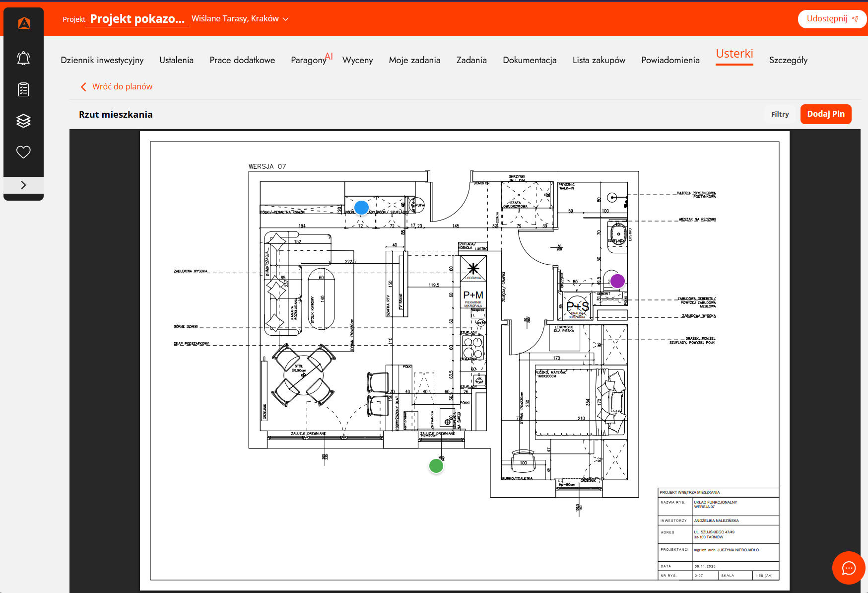The image size is (868, 593).
Task: Select the blue pin on plan
Action: click(x=361, y=208)
